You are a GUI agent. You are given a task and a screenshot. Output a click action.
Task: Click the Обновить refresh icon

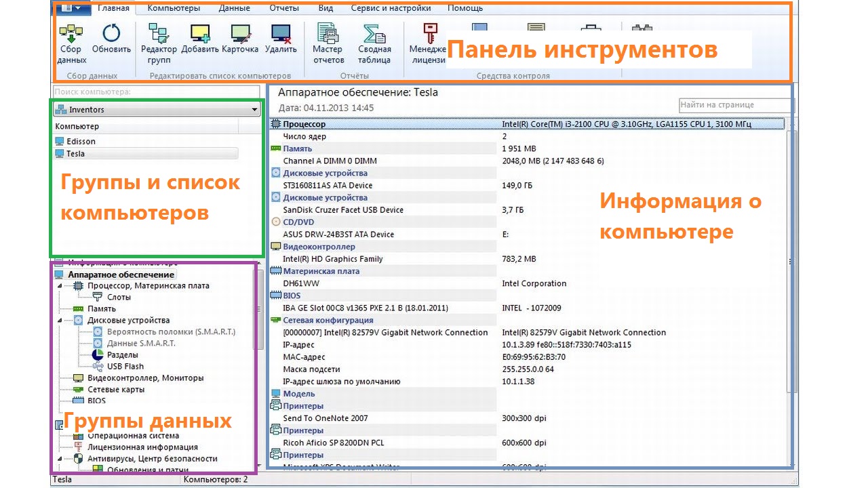111,34
